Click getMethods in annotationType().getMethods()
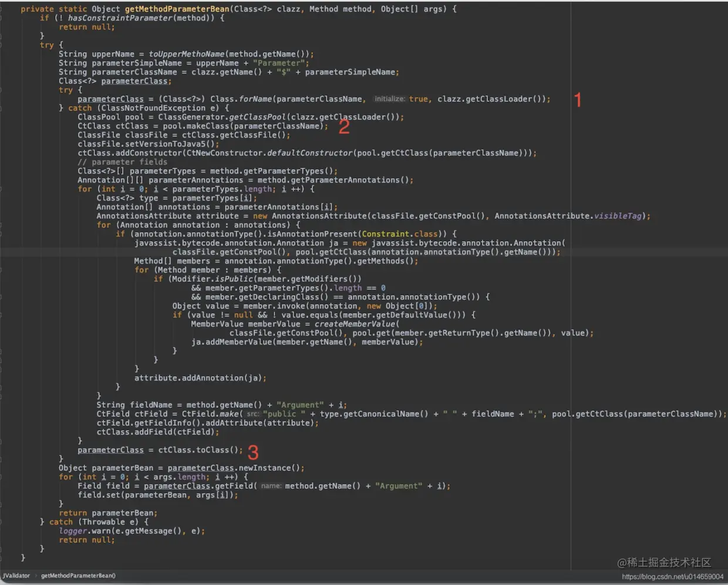This screenshot has width=728, height=585. 380,261
